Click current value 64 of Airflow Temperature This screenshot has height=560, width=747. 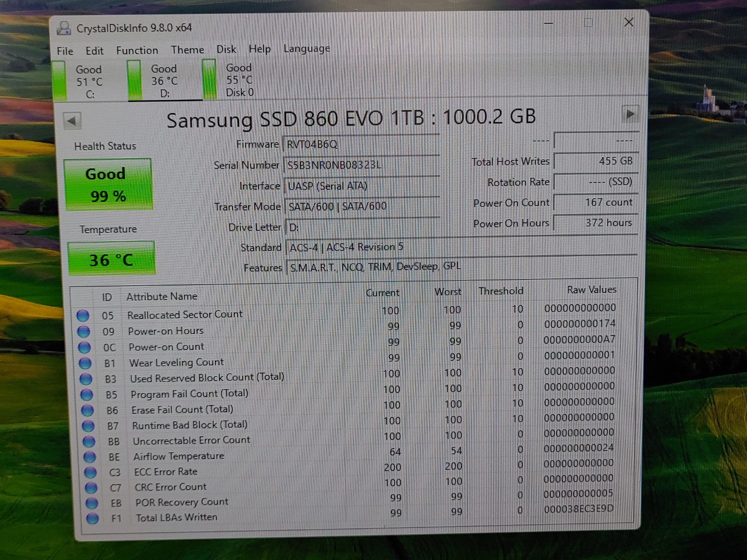(x=395, y=452)
